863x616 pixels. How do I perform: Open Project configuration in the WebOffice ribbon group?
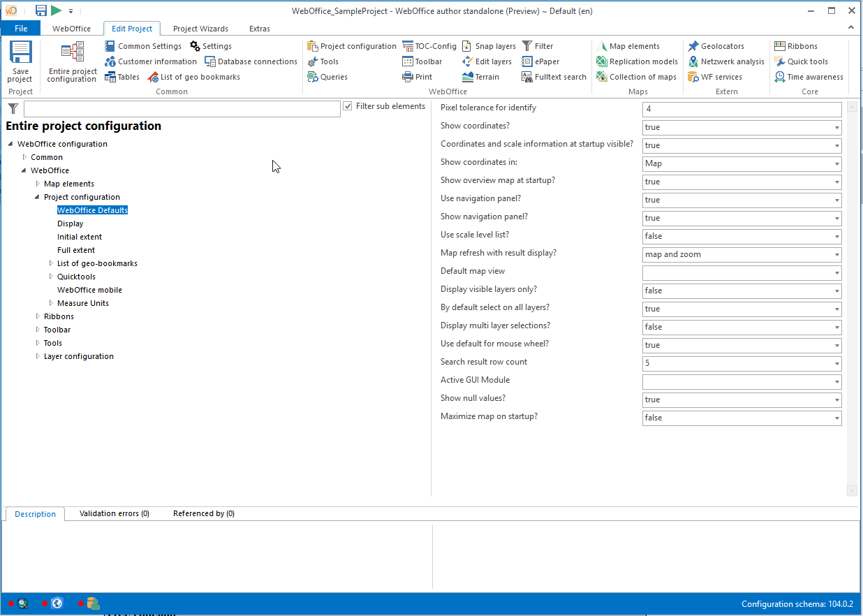(351, 45)
